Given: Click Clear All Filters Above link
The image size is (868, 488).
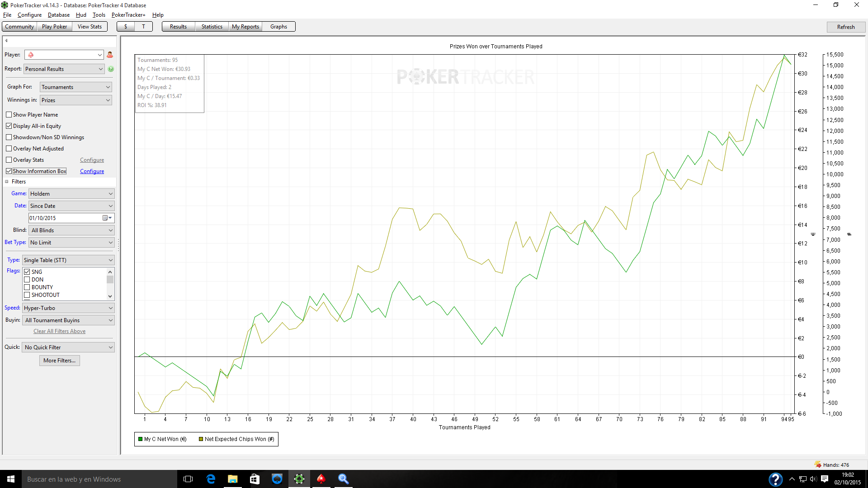Looking at the screenshot, I should (59, 331).
